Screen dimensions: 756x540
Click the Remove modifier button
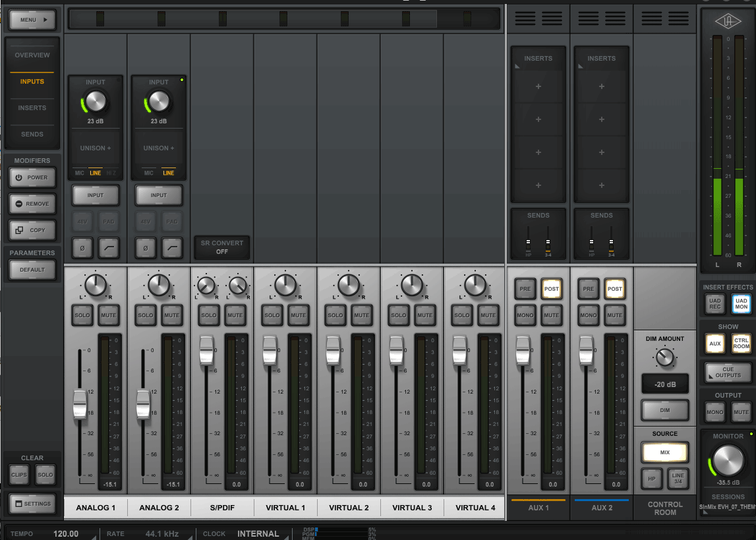(32, 204)
